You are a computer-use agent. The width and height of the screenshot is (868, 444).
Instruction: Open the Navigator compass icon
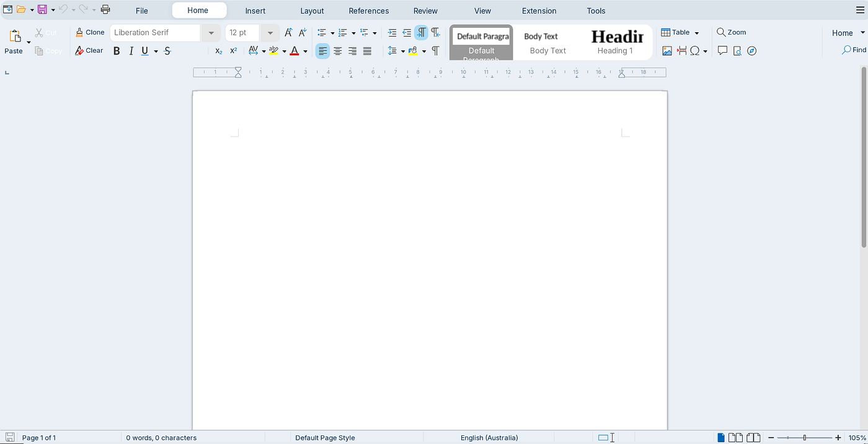coord(752,51)
